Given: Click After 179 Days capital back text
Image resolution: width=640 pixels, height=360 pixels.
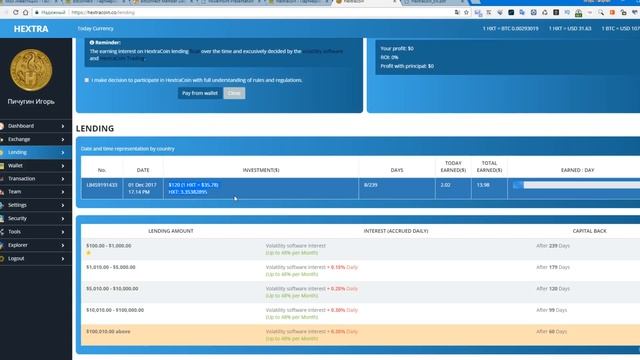Looking at the screenshot, I should [x=553, y=267].
